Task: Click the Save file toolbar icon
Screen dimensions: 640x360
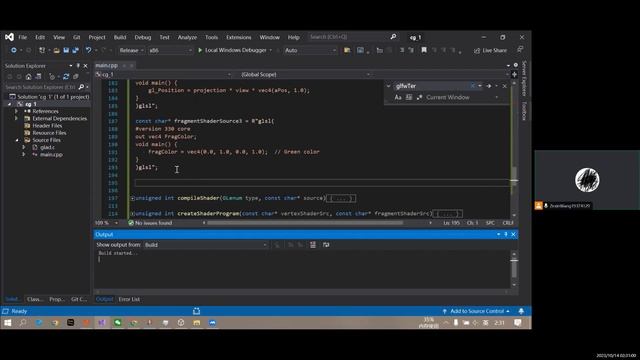Action: (66, 50)
